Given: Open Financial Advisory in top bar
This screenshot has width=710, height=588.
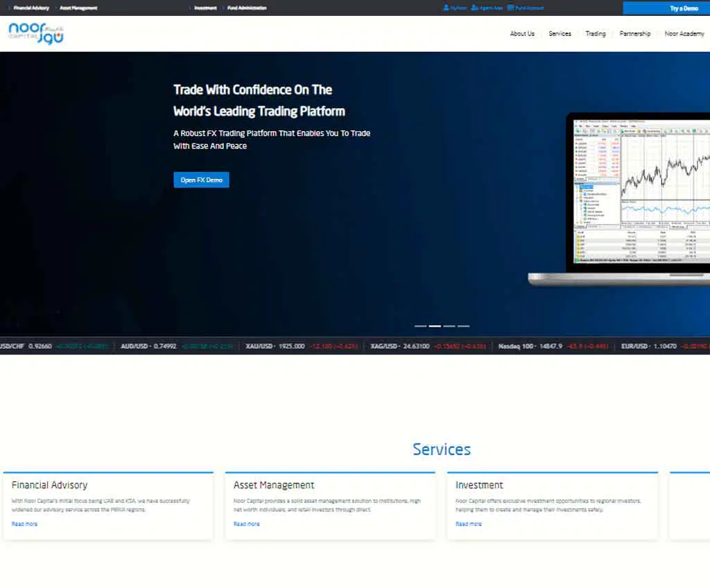Looking at the screenshot, I should click(31, 8).
